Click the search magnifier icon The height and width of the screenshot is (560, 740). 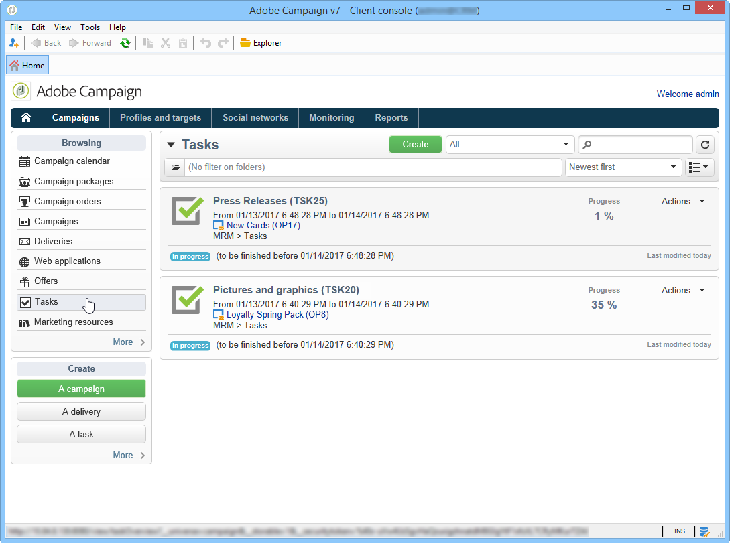point(587,145)
